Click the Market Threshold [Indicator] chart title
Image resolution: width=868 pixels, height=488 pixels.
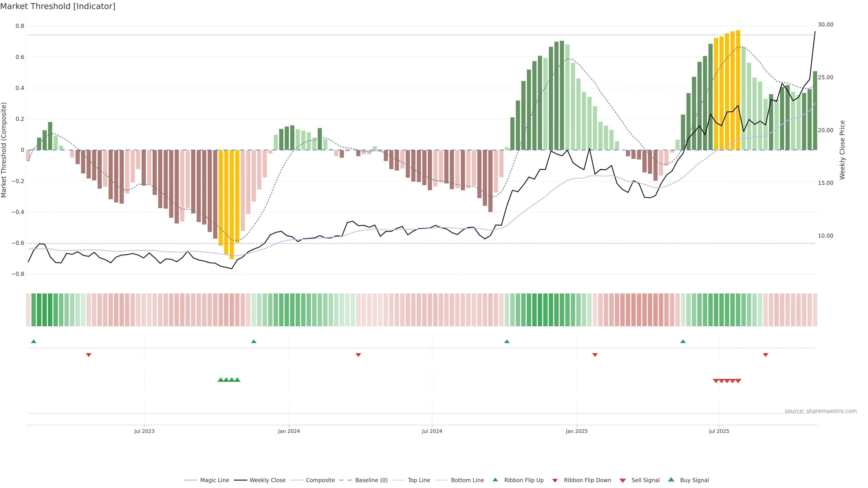click(x=58, y=6)
